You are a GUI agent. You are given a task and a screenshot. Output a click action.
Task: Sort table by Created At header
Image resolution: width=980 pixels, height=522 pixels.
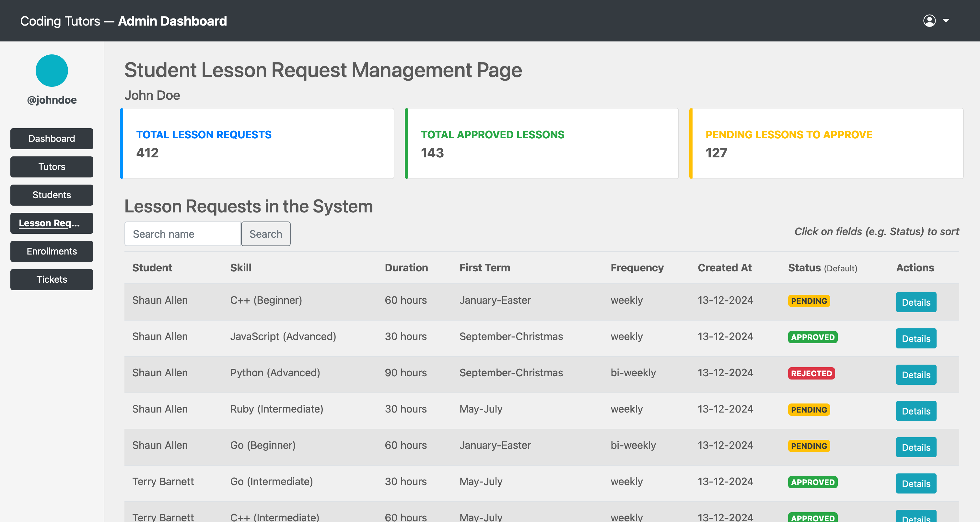[724, 268]
